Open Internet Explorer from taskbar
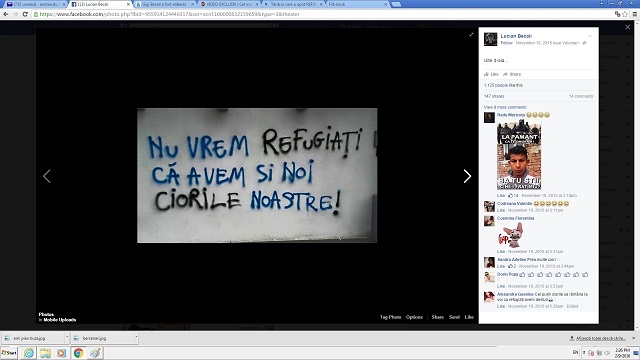The image size is (640, 360). click(x=29, y=353)
